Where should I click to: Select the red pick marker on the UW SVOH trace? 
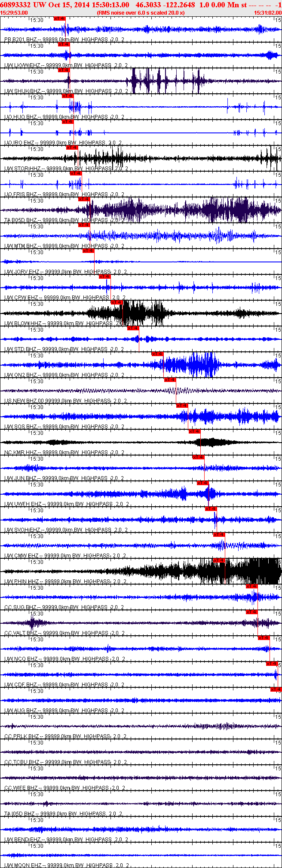pos(211,509)
